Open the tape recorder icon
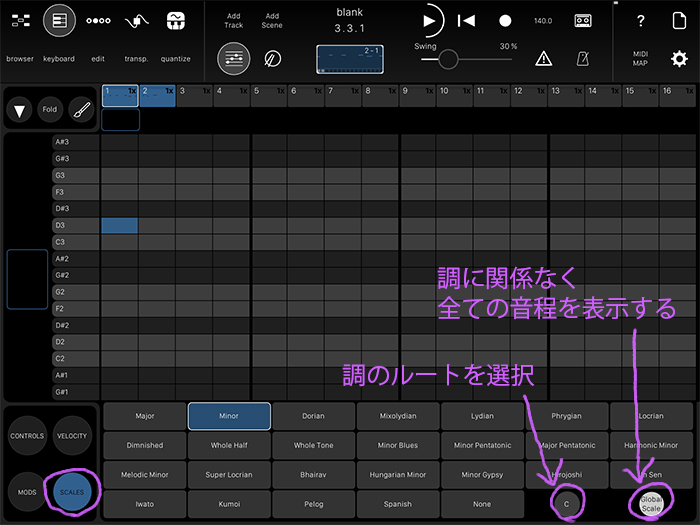The width and height of the screenshot is (700, 525). 583,21
